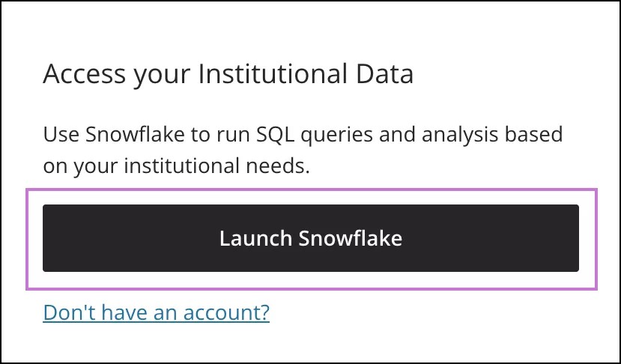Click the "Access your Institutional Data" heading
This screenshot has width=621, height=364.
(228, 75)
